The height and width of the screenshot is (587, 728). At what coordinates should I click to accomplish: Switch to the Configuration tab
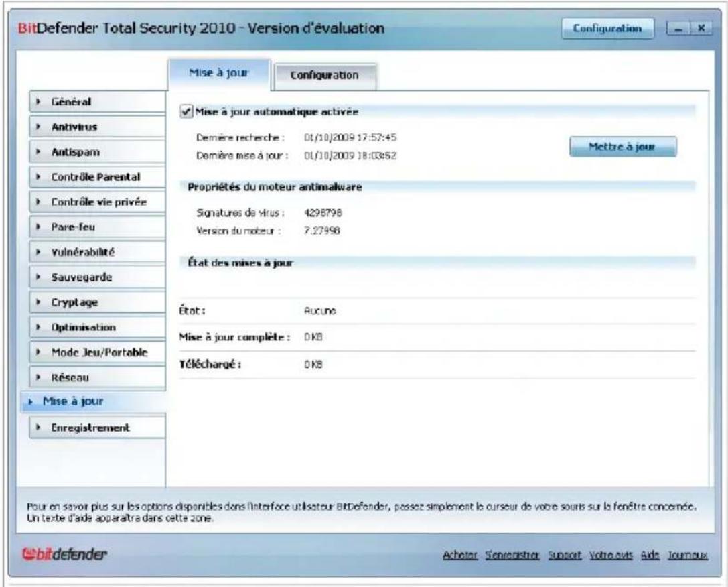click(x=325, y=75)
